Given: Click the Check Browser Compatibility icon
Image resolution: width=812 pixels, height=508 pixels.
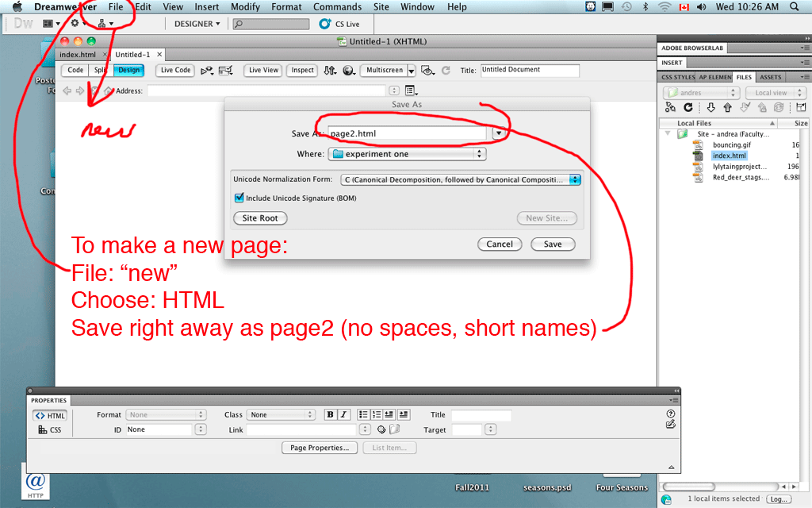Looking at the screenshot, I should pos(225,70).
